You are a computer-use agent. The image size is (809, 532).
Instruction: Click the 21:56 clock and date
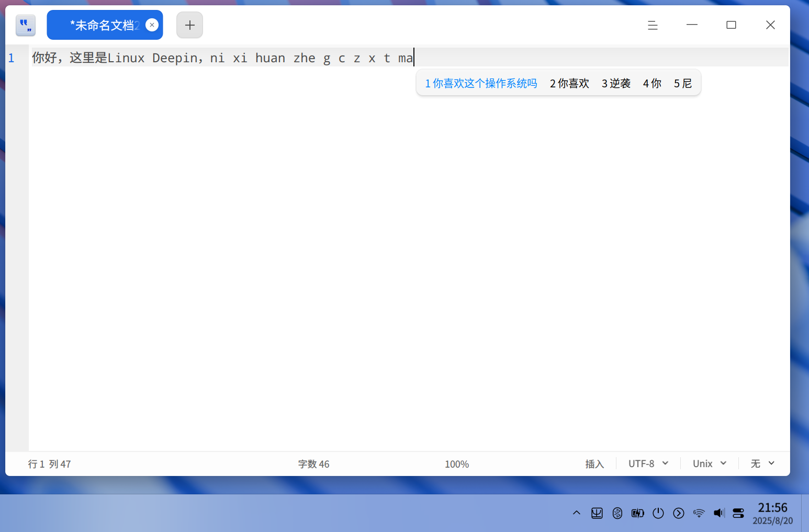(772, 513)
